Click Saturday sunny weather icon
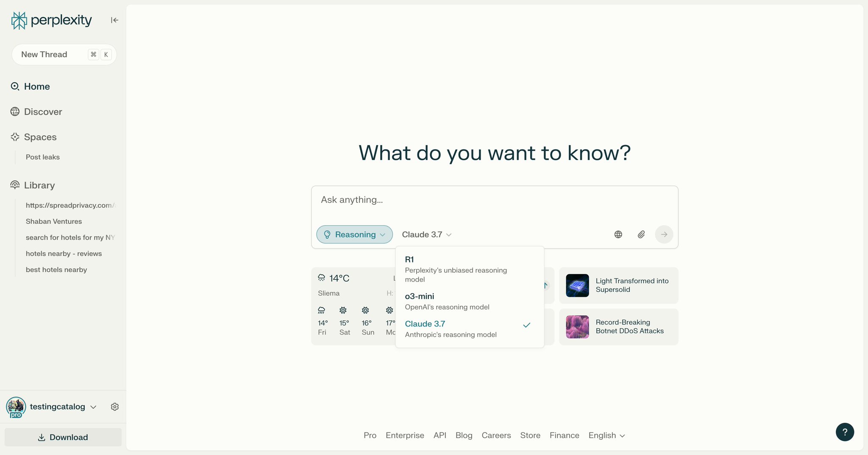This screenshot has height=455, width=868. click(343, 310)
